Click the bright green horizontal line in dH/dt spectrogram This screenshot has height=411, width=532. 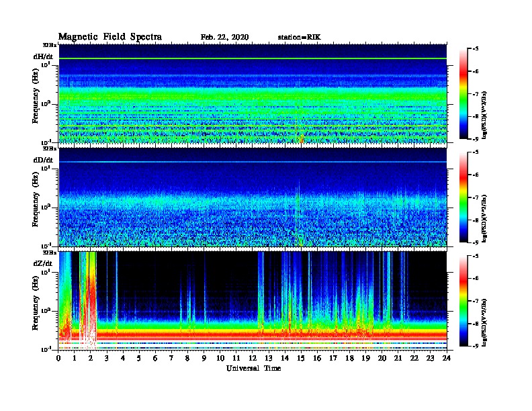tap(253, 58)
